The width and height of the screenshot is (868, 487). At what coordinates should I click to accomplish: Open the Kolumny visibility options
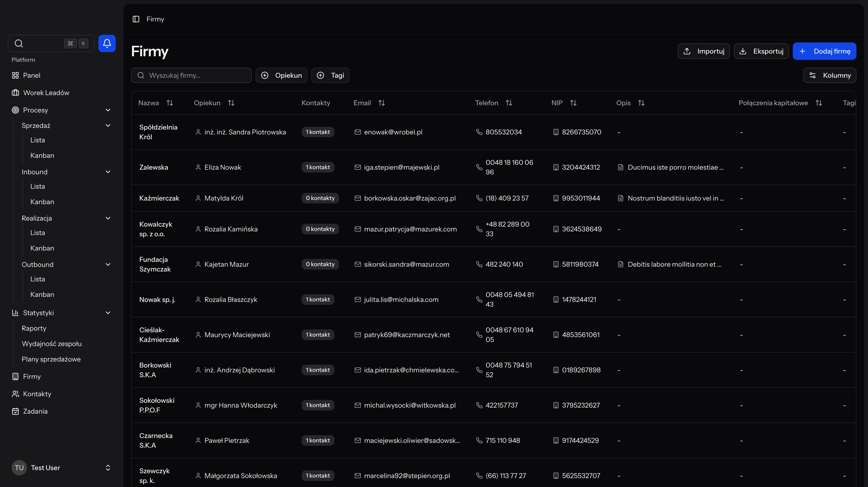pyautogui.click(x=830, y=75)
